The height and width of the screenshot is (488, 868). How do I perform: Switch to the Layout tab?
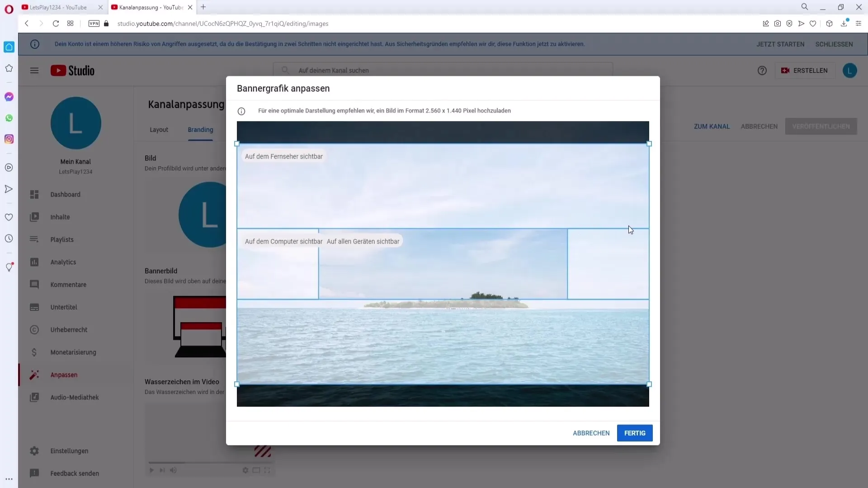click(159, 130)
